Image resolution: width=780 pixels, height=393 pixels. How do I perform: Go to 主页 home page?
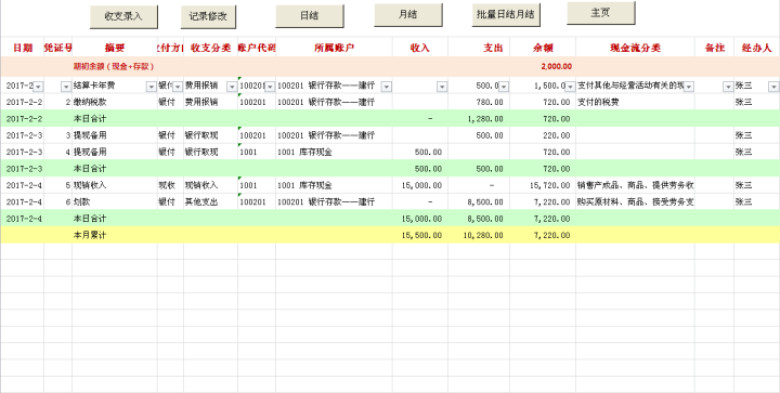click(601, 13)
